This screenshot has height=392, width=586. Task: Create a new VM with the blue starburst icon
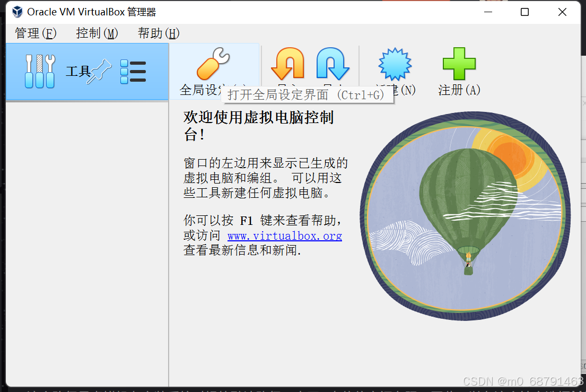[395, 64]
